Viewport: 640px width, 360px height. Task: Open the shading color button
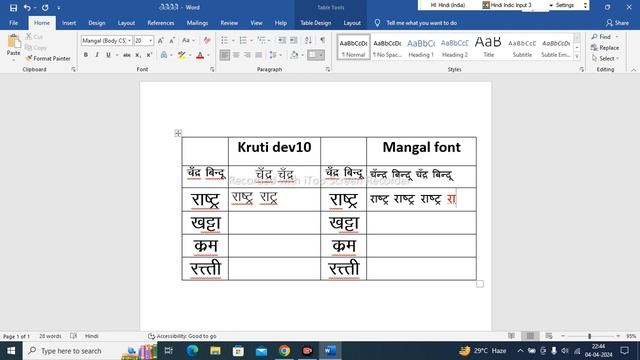(x=294, y=55)
